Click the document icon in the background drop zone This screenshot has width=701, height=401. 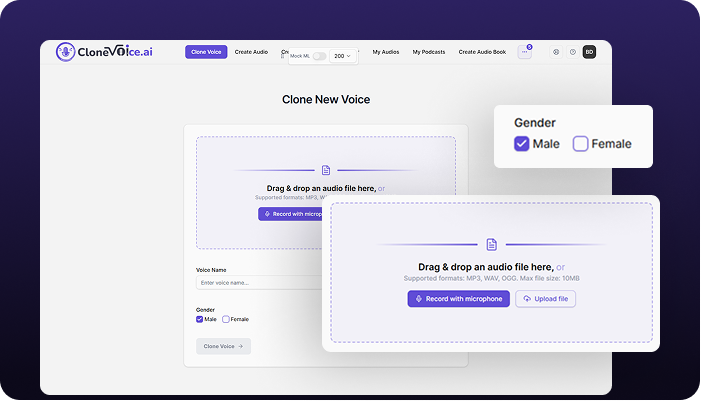(x=326, y=170)
